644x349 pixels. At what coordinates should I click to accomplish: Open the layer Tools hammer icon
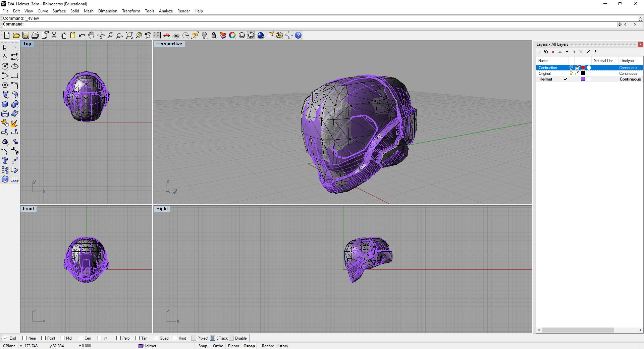pos(588,52)
